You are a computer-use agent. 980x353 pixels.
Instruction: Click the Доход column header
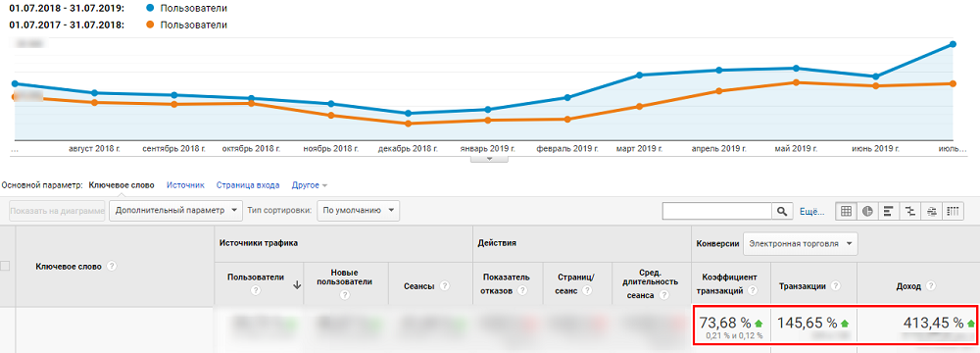[908, 286]
